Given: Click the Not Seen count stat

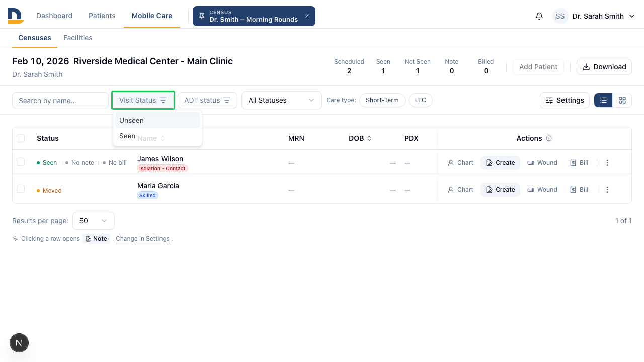Looking at the screenshot, I should (x=418, y=66).
